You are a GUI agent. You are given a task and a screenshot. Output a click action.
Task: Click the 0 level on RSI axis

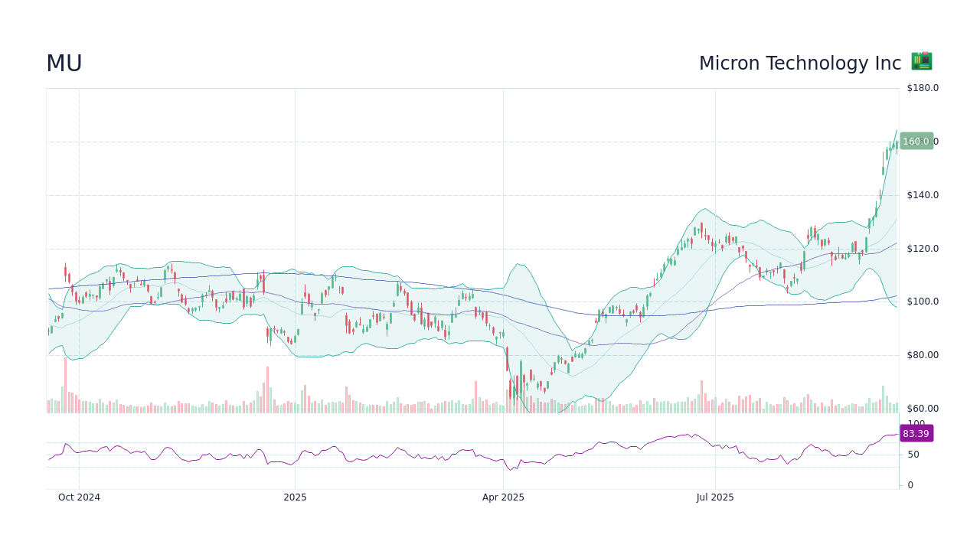910,485
